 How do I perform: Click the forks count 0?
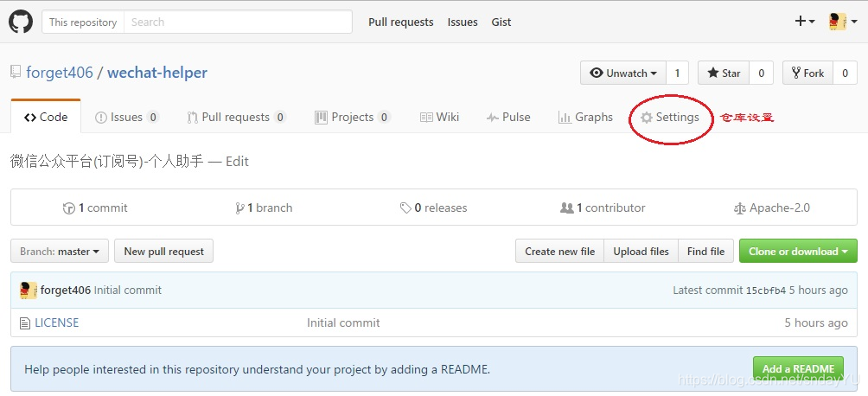(845, 73)
